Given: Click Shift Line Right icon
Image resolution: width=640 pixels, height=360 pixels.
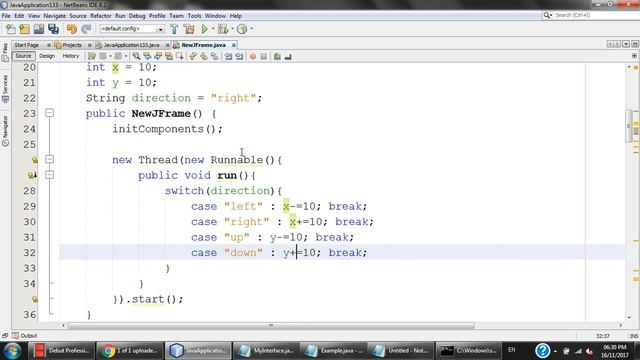Looking at the screenshot, I should coord(239,56).
